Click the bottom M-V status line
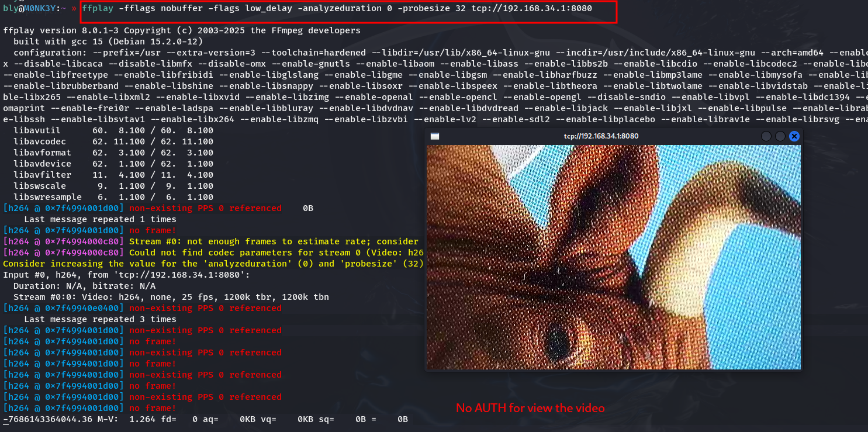 point(205,419)
